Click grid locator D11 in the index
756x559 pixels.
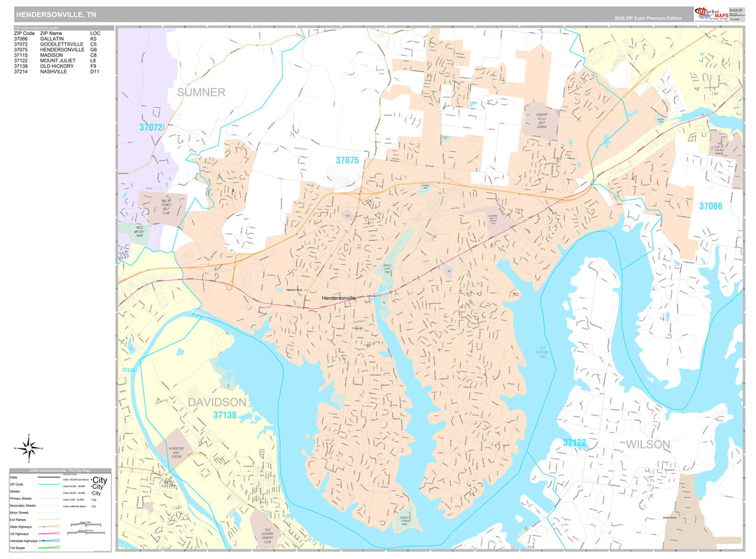tap(94, 72)
